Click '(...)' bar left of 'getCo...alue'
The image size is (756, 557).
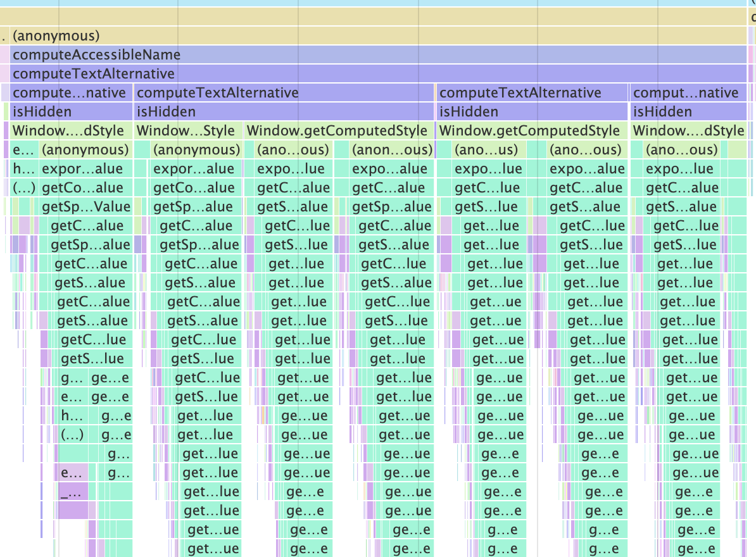coord(23,187)
